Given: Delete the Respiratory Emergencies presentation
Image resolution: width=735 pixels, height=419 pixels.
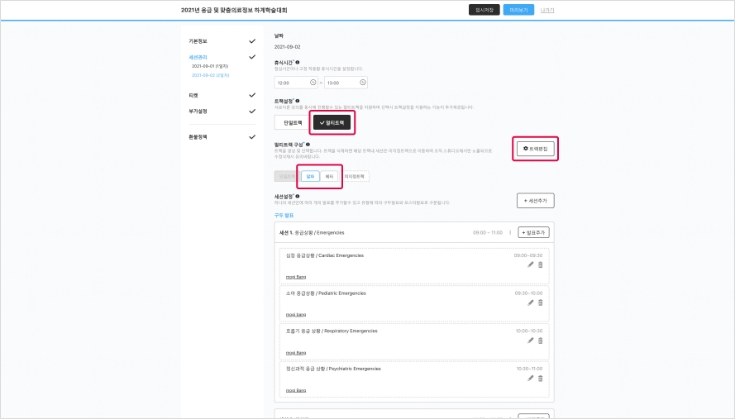Looking at the screenshot, I should pyautogui.click(x=540, y=339).
